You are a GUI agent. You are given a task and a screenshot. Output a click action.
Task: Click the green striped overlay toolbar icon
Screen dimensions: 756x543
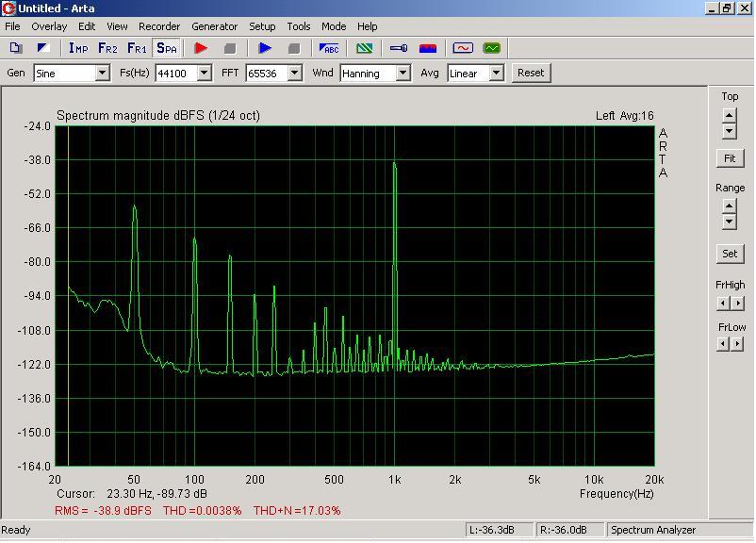tap(364, 48)
